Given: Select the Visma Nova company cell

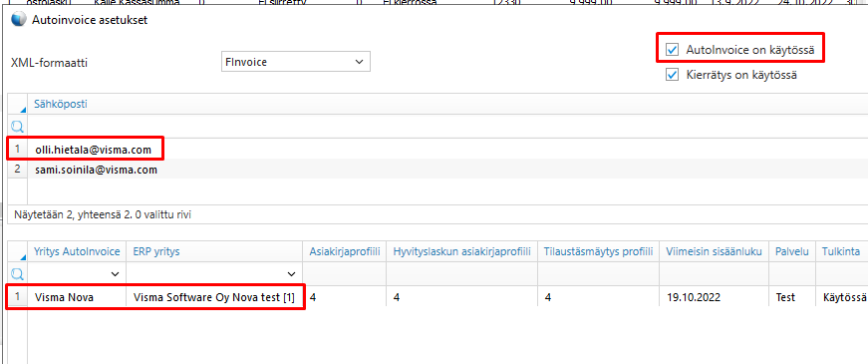Looking at the screenshot, I should (x=77, y=297).
